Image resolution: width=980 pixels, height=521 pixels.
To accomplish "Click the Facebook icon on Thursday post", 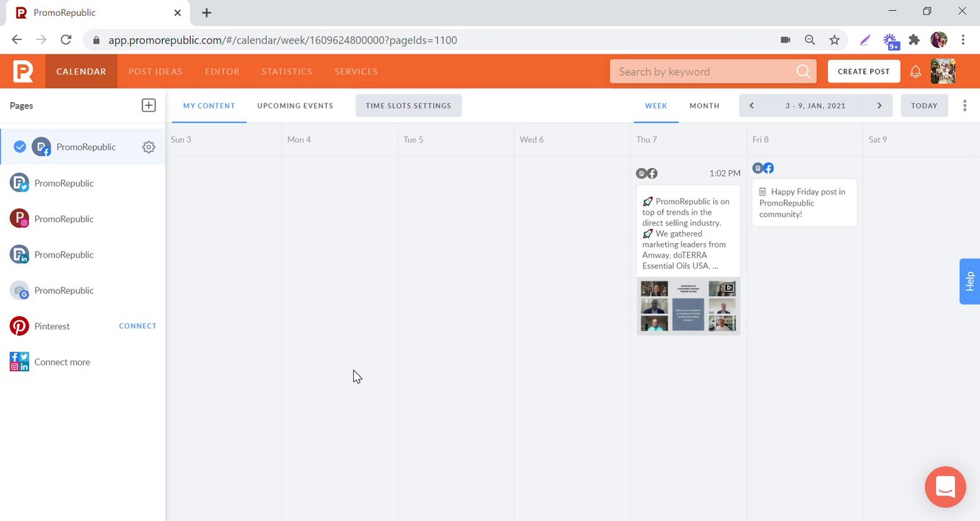I will click(652, 174).
